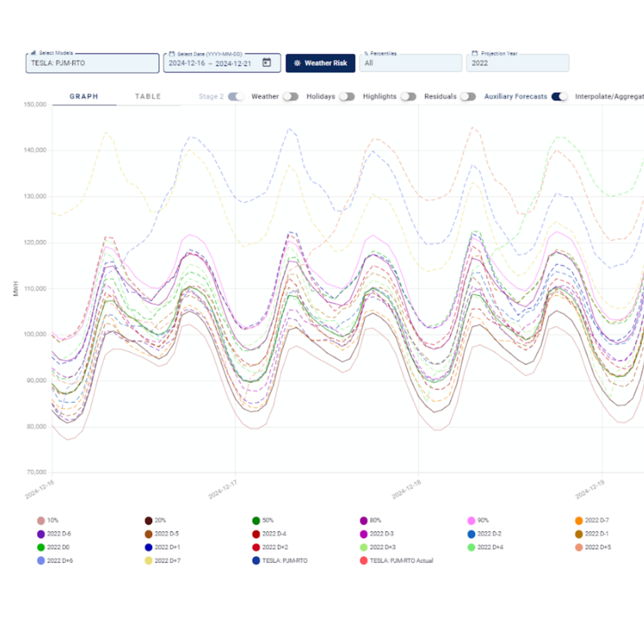Open the Projection Year dropdown

(x=518, y=63)
